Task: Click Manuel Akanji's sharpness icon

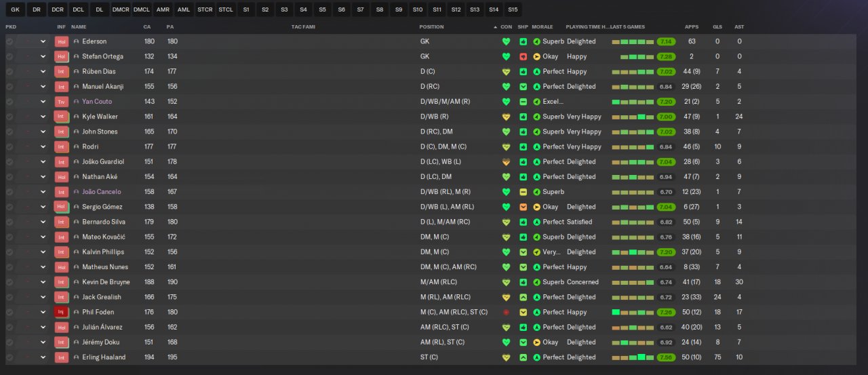Action: point(523,87)
